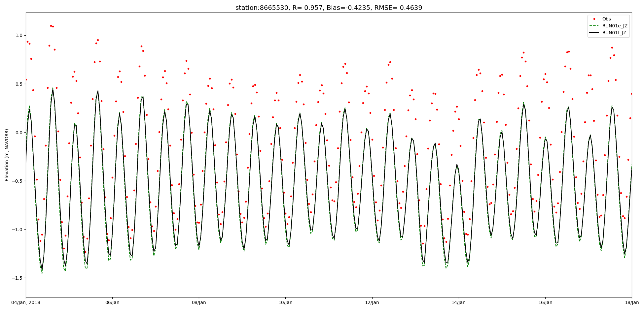
Task: Click the black solid RUN01f_JZ legend line
Action: pyautogui.click(x=595, y=33)
